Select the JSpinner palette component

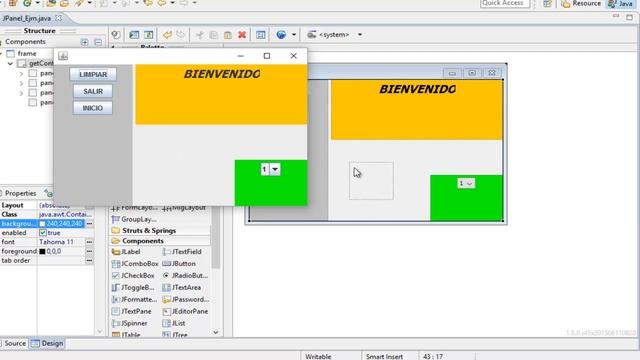pyautogui.click(x=129, y=323)
